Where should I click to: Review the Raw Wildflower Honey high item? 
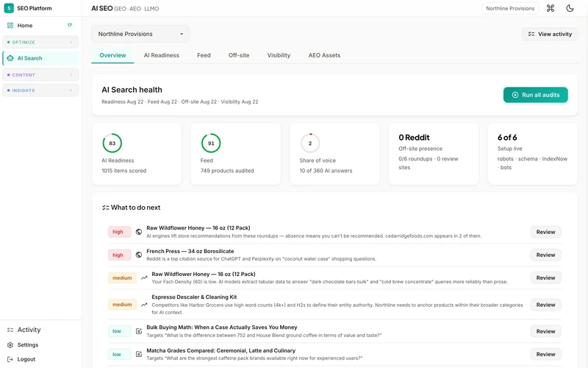click(x=545, y=232)
